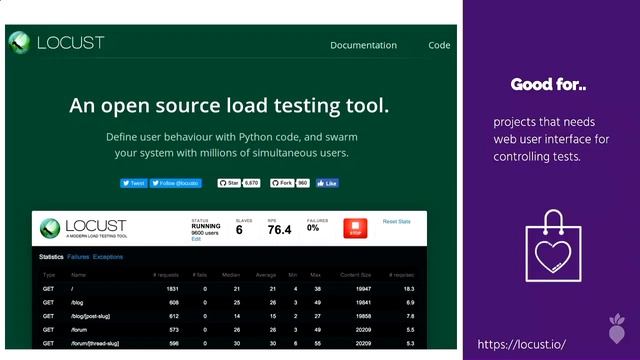Switch to the Failures tab
The image size is (640, 360).
coord(78,257)
